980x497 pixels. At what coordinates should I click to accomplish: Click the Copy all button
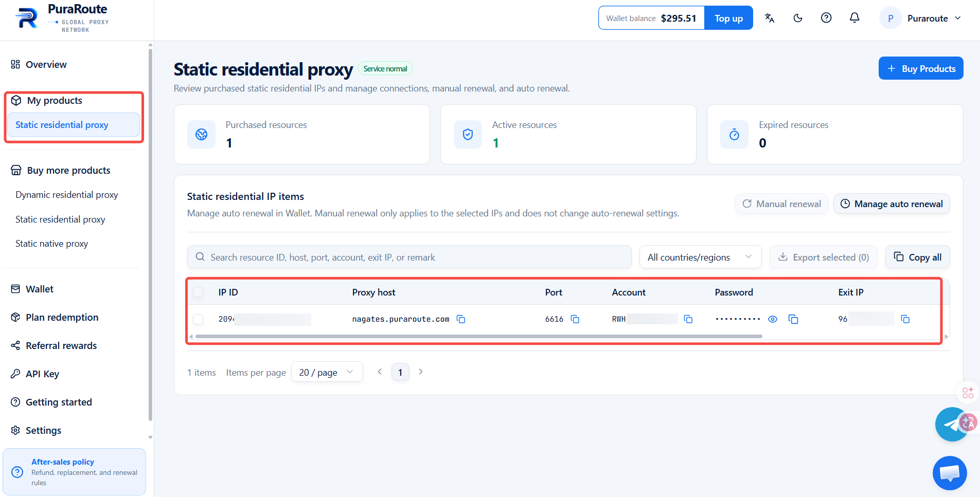917,257
